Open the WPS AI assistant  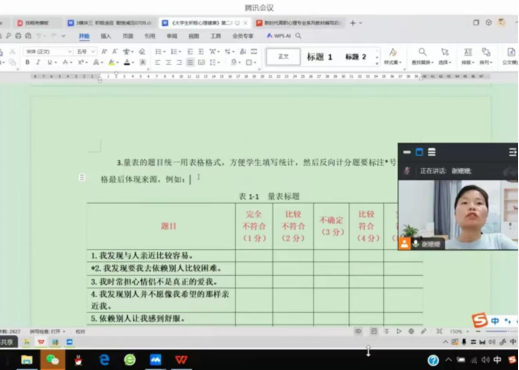(x=279, y=36)
